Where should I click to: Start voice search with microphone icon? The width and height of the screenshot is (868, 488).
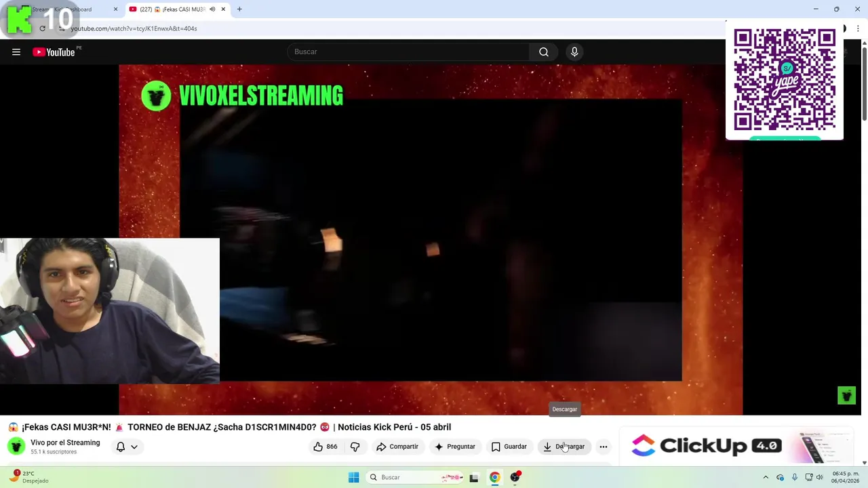click(574, 52)
